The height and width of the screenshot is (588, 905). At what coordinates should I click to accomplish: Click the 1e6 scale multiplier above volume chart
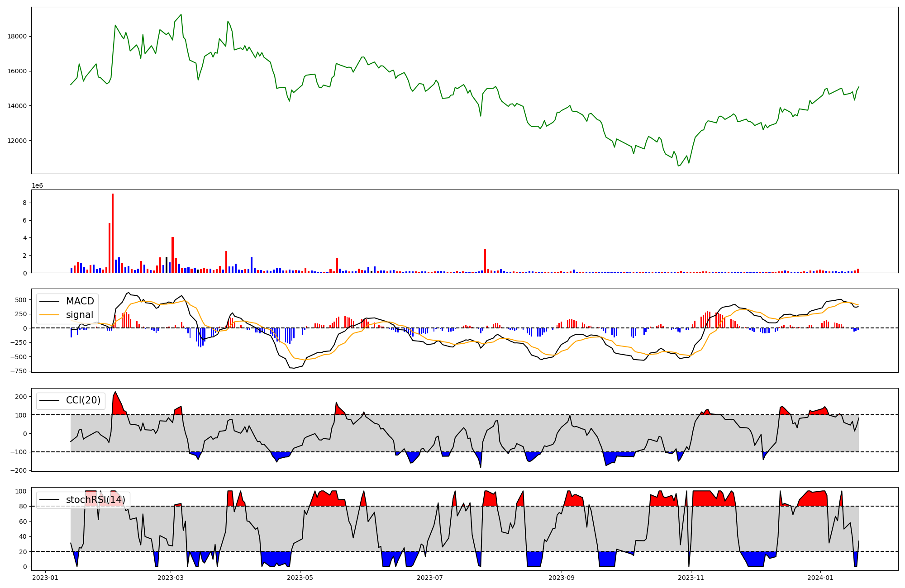tap(37, 186)
